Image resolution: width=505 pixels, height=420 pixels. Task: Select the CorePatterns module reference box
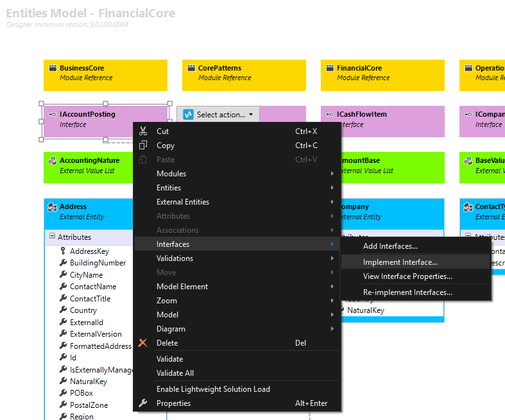[244, 75]
